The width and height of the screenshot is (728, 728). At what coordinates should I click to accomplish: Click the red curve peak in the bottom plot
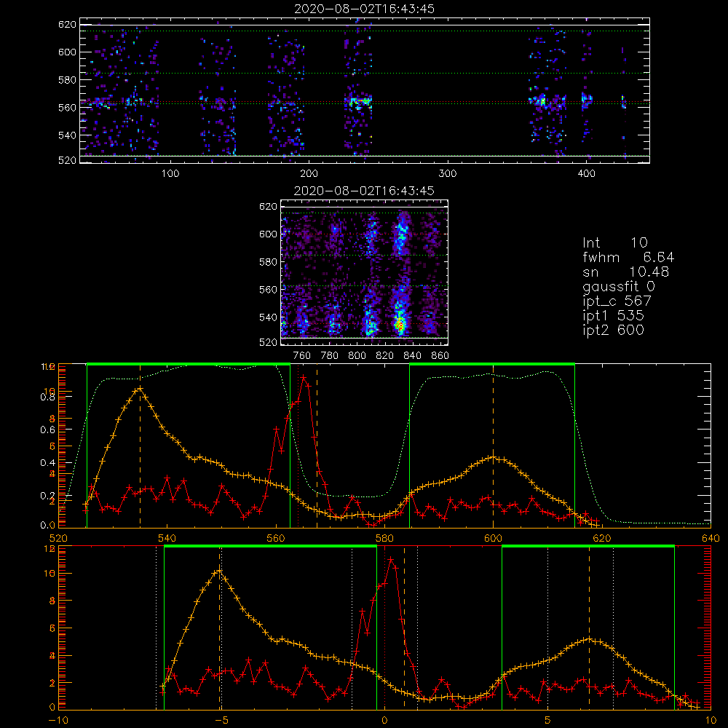pyautogui.click(x=391, y=560)
